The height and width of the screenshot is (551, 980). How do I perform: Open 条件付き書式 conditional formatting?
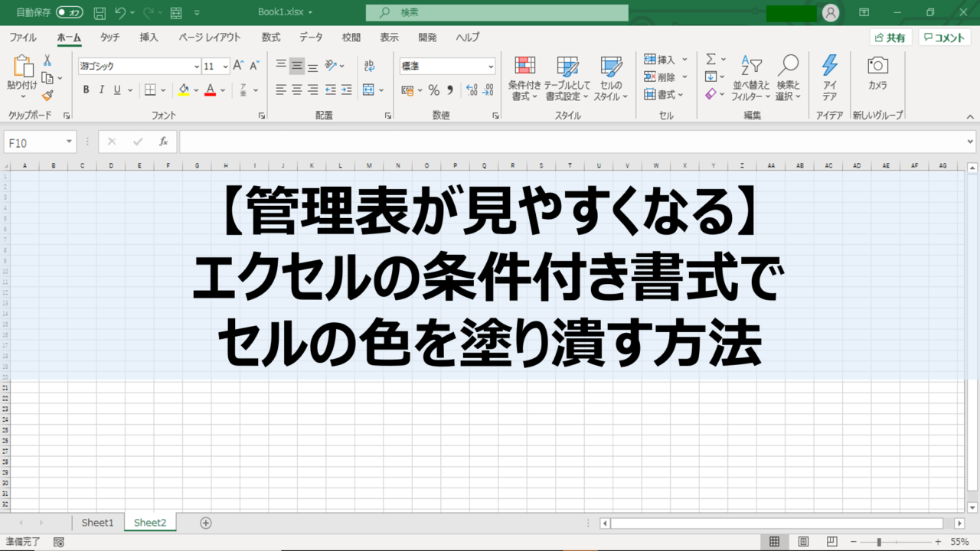coord(524,79)
